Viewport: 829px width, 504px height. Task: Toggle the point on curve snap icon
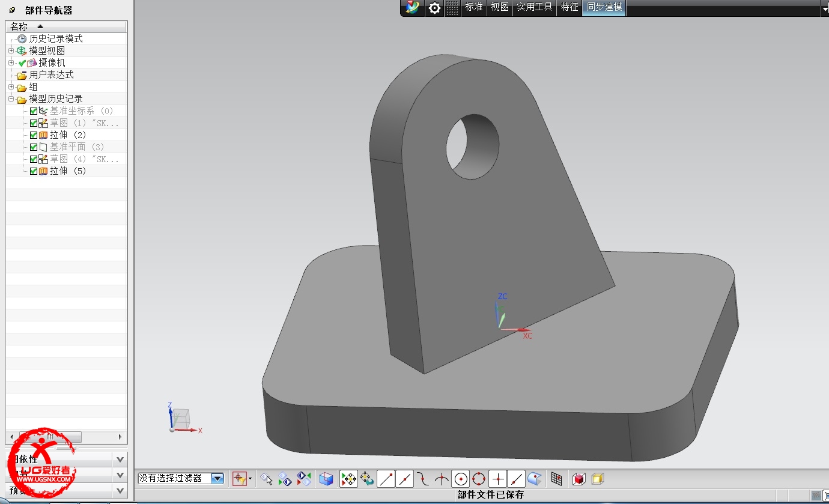tap(516, 479)
